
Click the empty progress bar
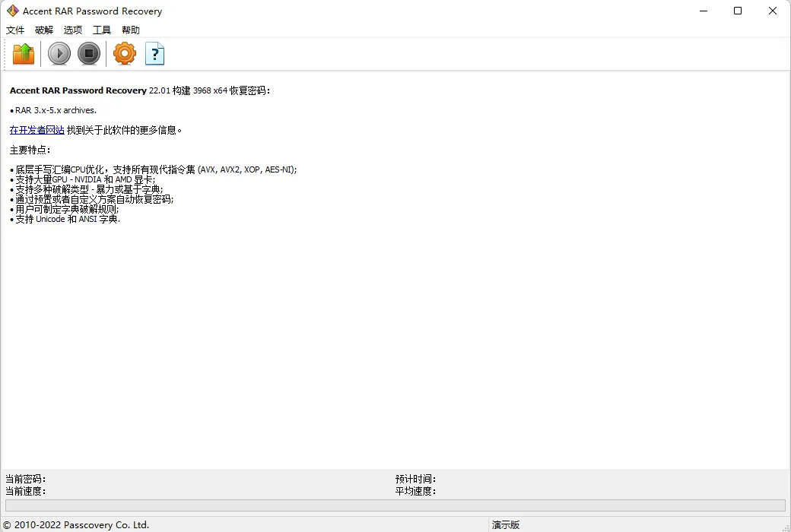[395, 505]
